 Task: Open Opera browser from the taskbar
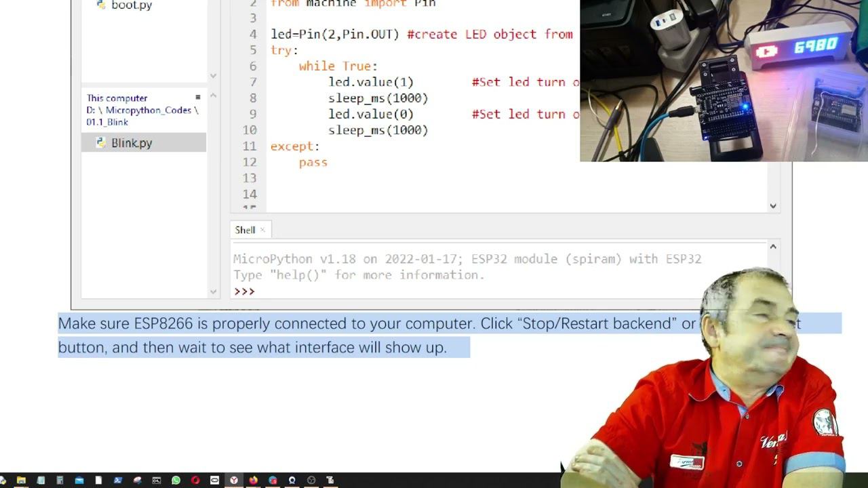[195, 481]
